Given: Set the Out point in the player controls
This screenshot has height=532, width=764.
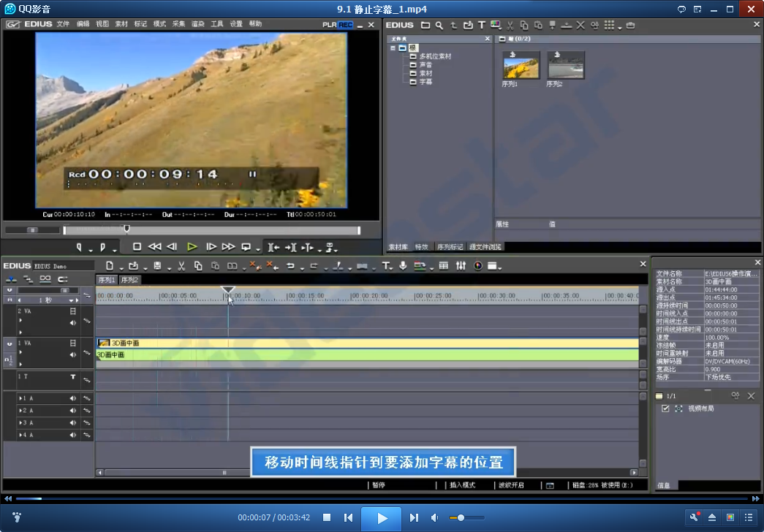Looking at the screenshot, I should 102,247.
